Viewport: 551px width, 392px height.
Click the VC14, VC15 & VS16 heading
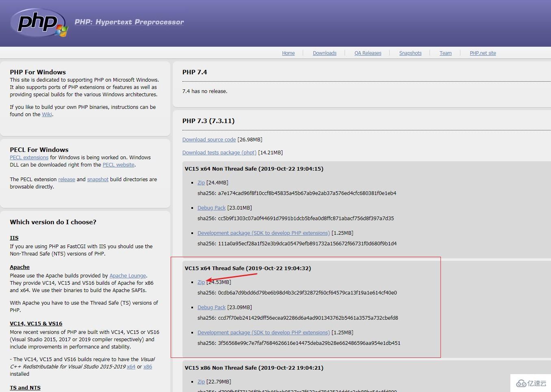(36, 324)
